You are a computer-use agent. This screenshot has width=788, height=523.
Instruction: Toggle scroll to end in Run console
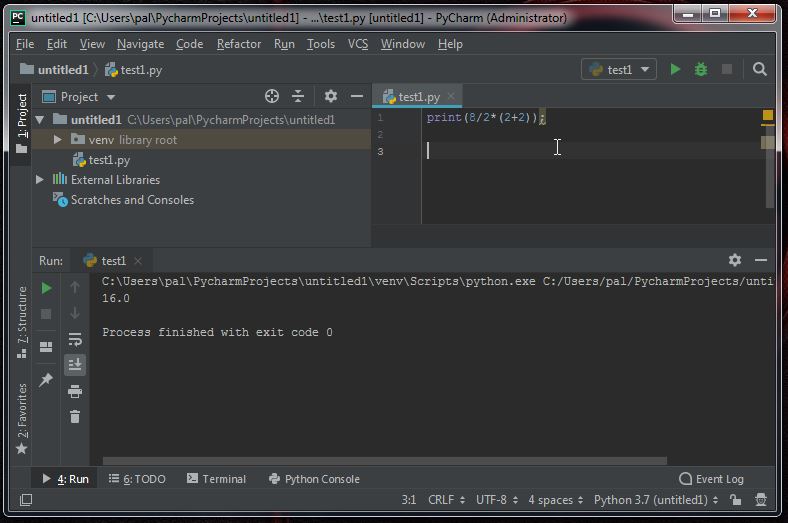click(75, 364)
